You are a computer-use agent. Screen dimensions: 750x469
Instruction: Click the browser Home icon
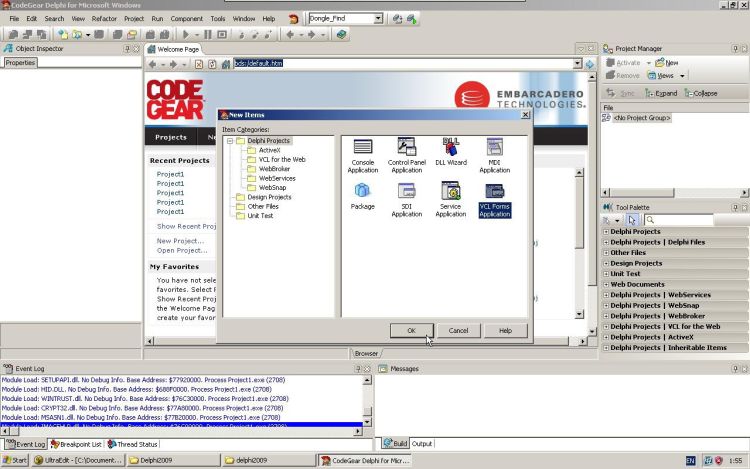tap(226, 64)
